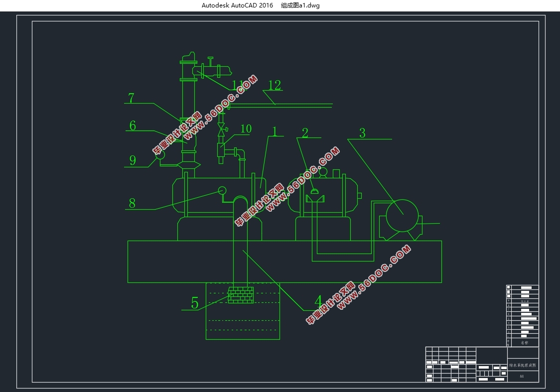This screenshot has height=392, width=560.
Task: Select the callout number 6 label
Action: [x=133, y=126]
